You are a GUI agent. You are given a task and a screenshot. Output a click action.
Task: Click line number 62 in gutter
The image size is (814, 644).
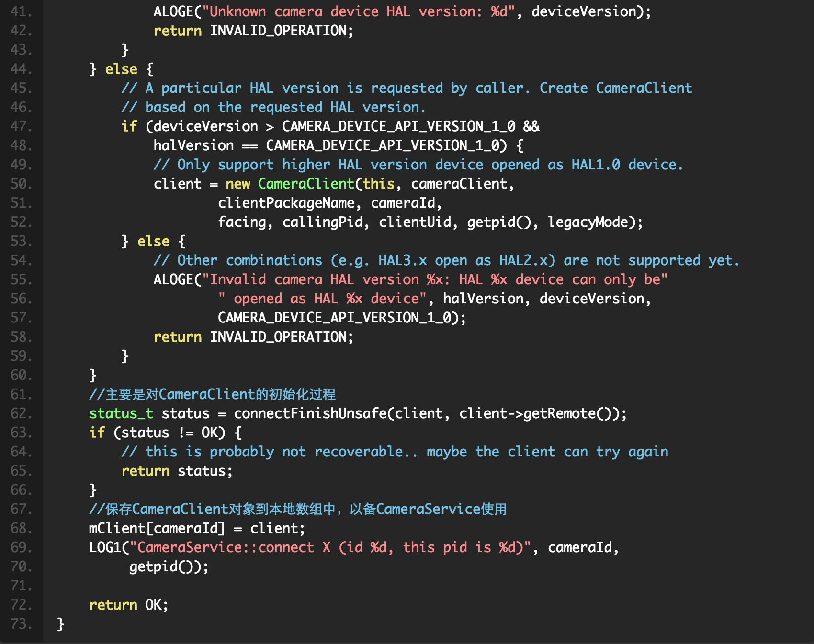pyautogui.click(x=22, y=413)
